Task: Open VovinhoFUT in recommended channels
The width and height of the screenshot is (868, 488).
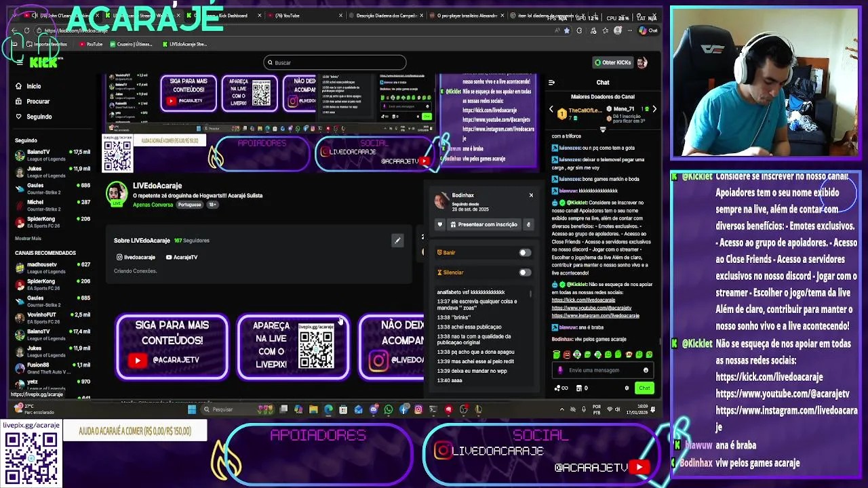Action: pyautogui.click(x=53, y=318)
